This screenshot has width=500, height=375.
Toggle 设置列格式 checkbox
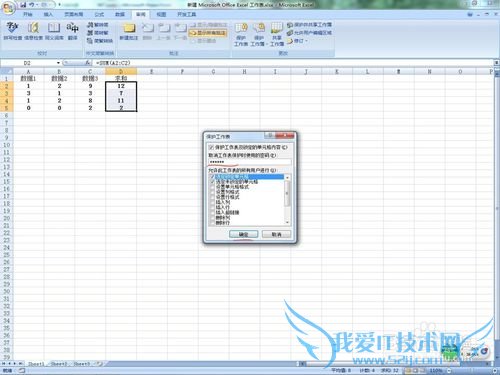coord(212,192)
